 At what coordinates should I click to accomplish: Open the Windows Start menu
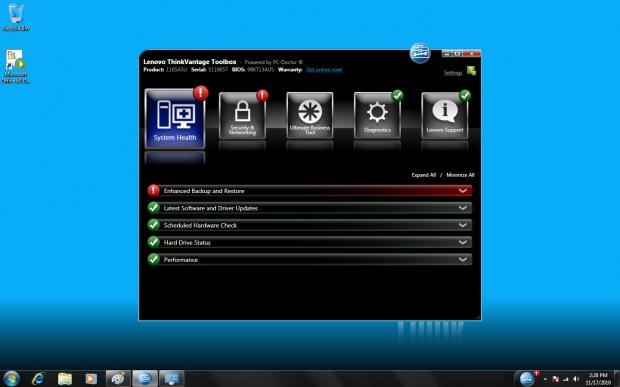click(11, 379)
